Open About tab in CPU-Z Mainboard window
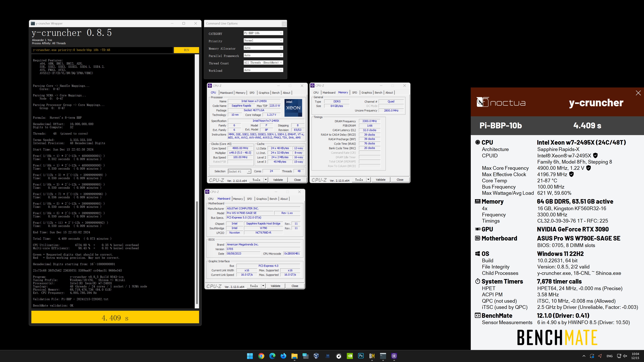 point(284,199)
